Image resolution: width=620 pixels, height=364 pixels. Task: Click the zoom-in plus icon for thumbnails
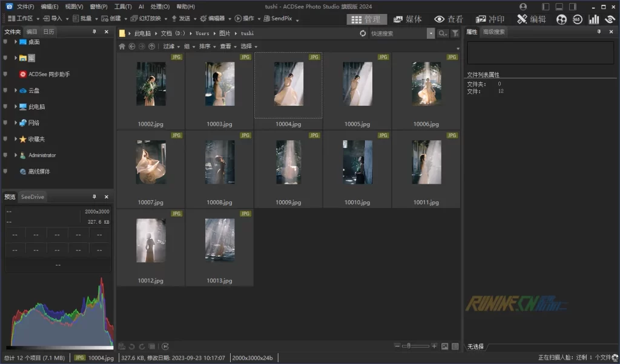tap(434, 346)
